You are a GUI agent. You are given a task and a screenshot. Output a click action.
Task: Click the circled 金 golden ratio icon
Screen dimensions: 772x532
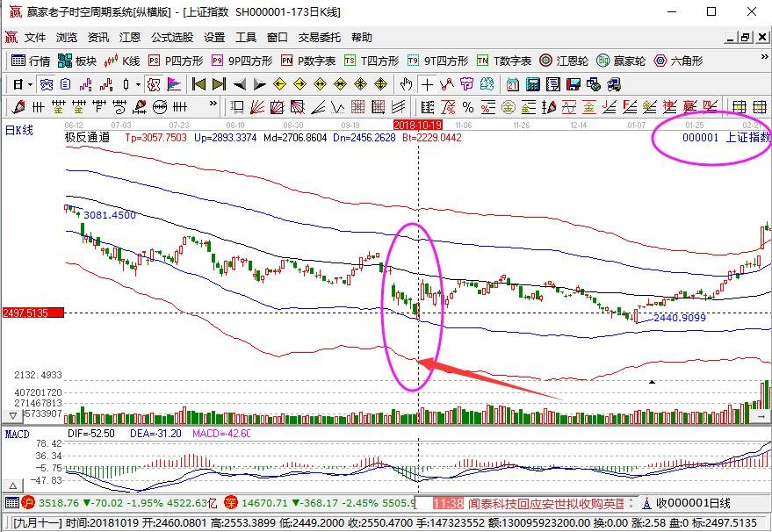(509, 107)
